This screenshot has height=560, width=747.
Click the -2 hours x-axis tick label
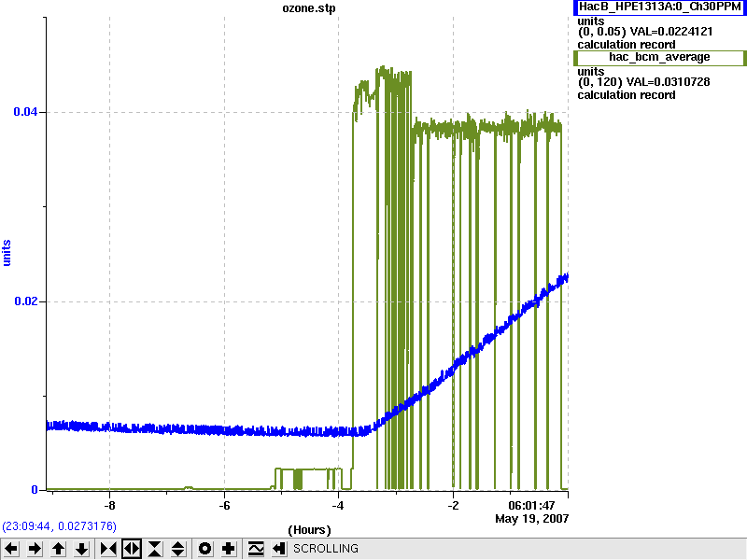pos(453,506)
